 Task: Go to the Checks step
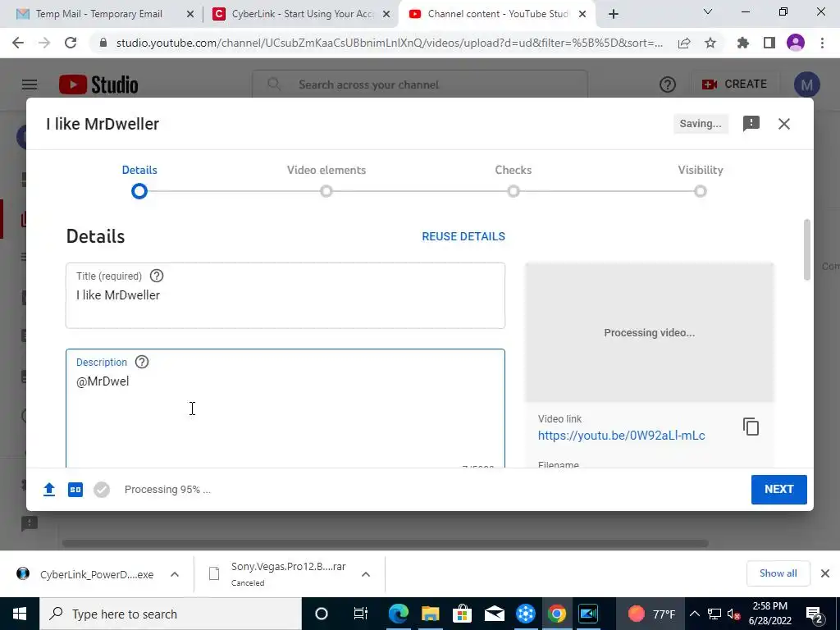(x=514, y=181)
